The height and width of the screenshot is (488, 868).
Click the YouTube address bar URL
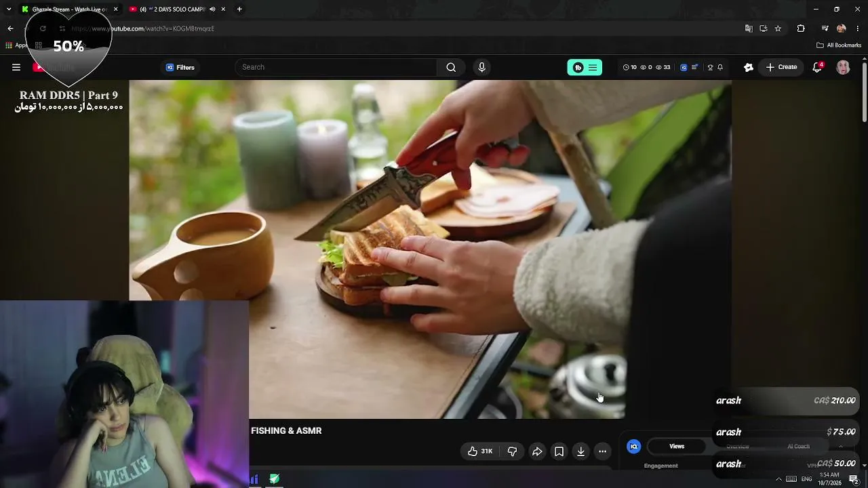[x=143, y=28]
